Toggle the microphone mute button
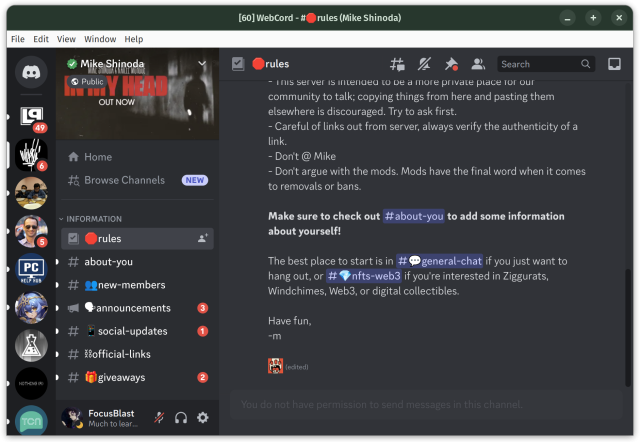640x442 pixels. 159,418
